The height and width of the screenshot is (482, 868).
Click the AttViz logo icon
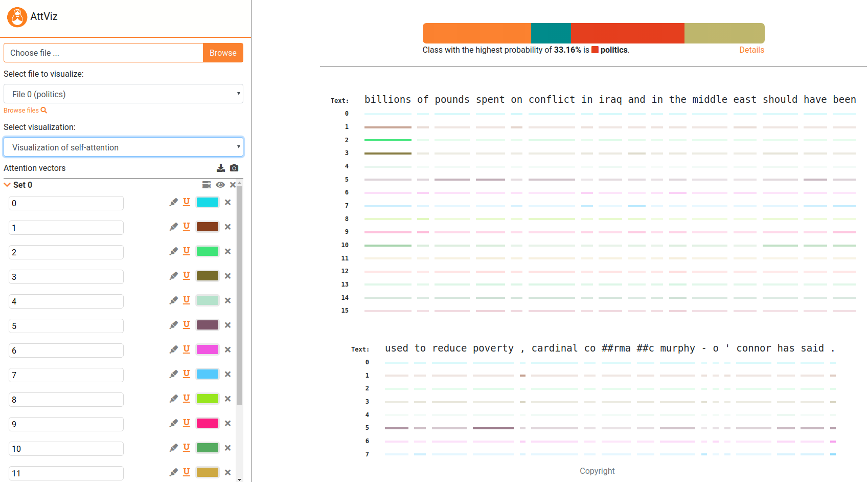click(17, 17)
